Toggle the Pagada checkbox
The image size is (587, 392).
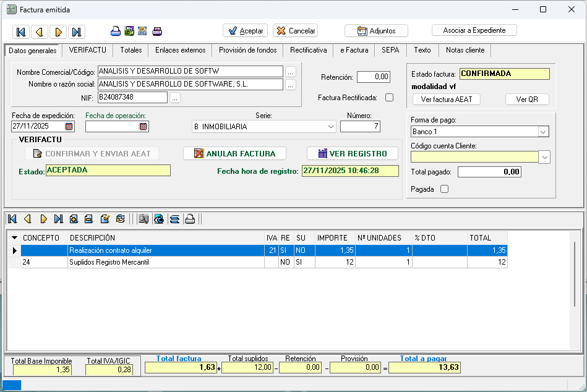444,189
